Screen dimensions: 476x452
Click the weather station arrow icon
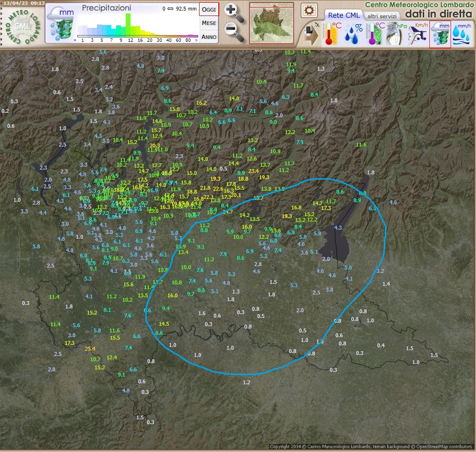(310, 35)
